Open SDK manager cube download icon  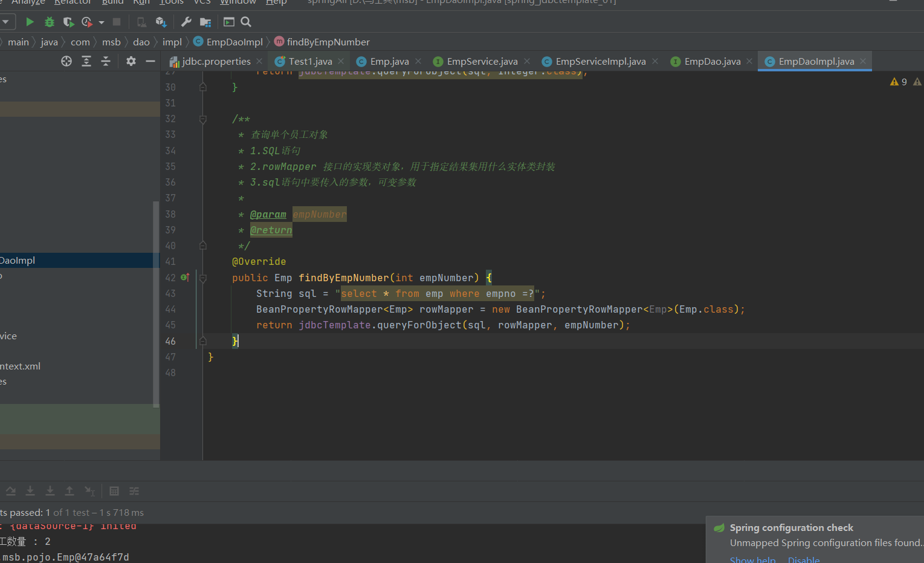[x=161, y=22]
